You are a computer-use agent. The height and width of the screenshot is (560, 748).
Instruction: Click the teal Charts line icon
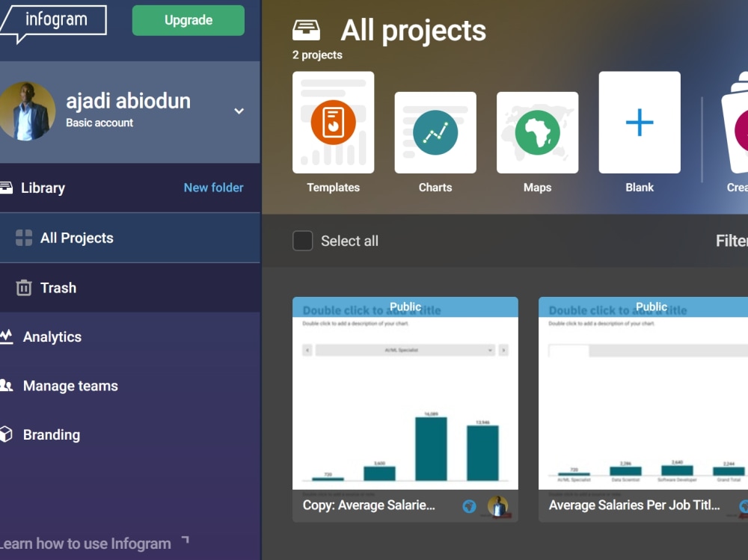(435, 132)
